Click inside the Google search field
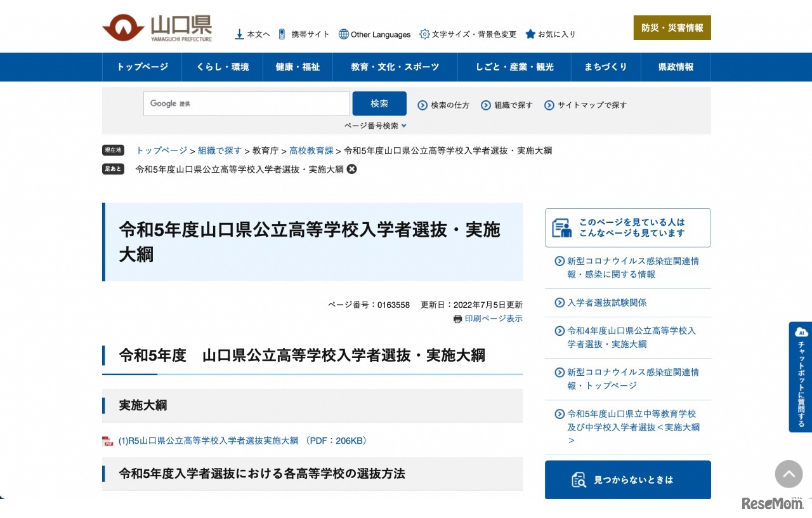Image resolution: width=812 pixels, height=518 pixels. pos(246,103)
